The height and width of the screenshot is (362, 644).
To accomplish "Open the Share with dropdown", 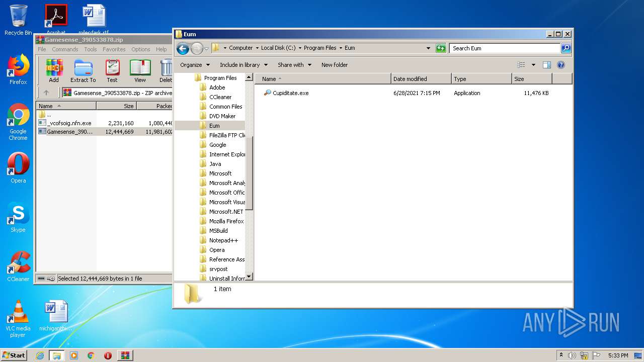I will pos(294,65).
